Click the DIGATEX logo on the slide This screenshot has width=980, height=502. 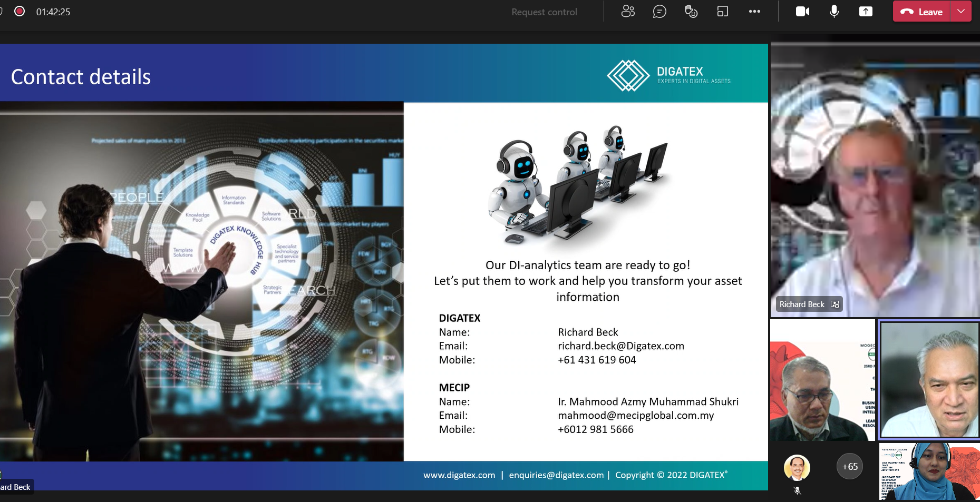(668, 75)
